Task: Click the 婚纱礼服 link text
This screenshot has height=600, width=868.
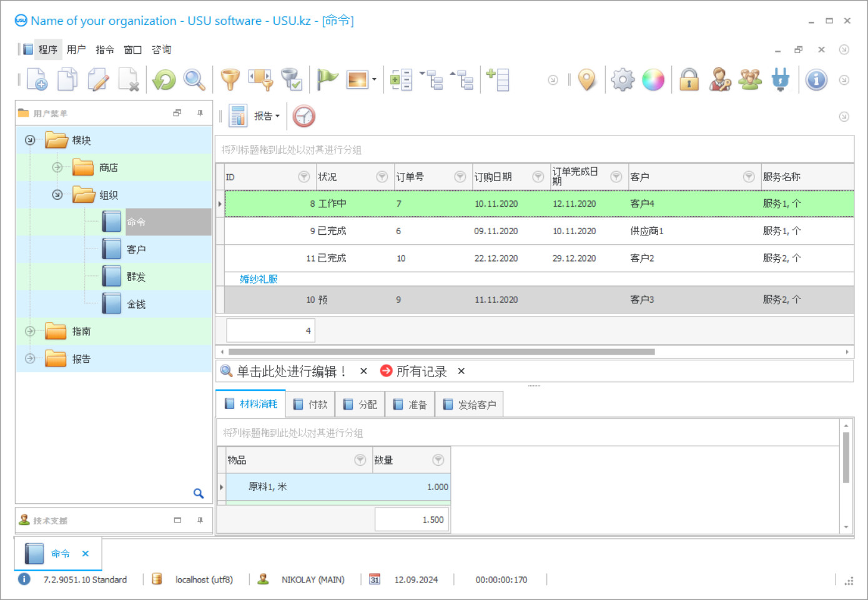Action: [259, 279]
